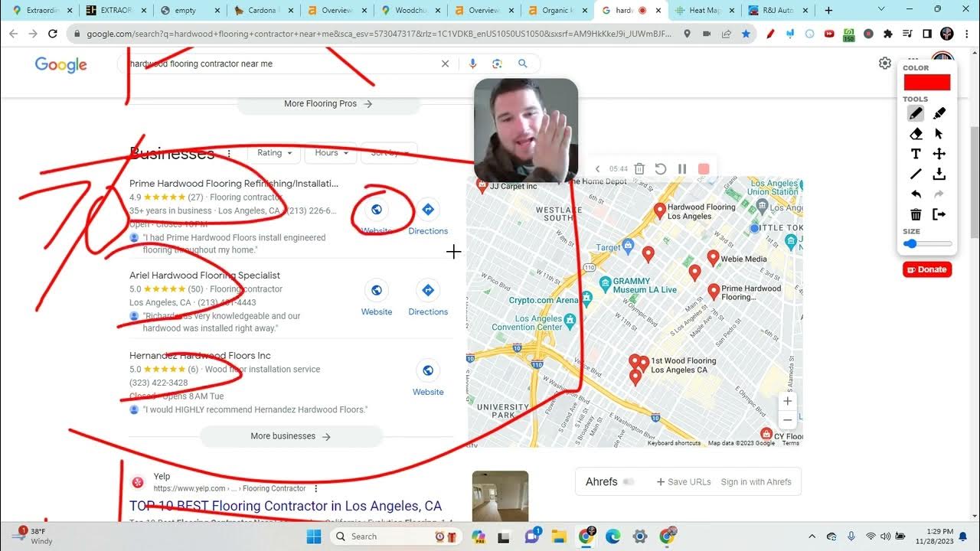Image resolution: width=980 pixels, height=551 pixels.
Task: Open the Hours filter dropdown
Action: (331, 153)
